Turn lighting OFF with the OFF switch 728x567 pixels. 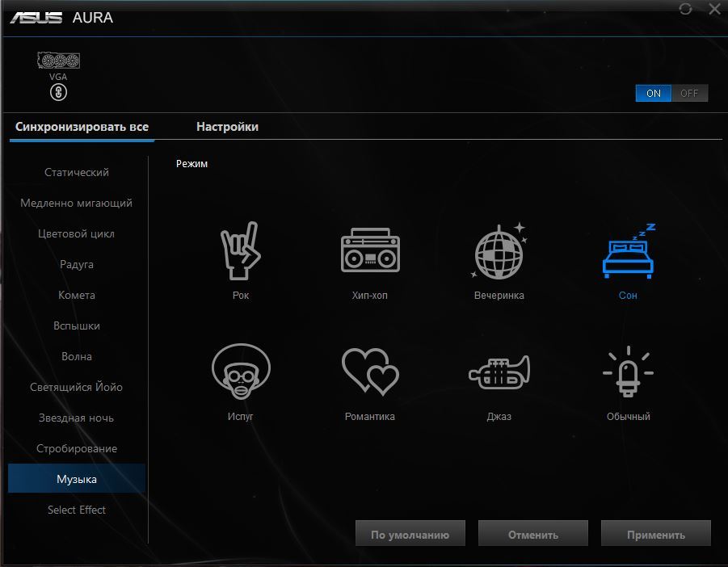(689, 93)
